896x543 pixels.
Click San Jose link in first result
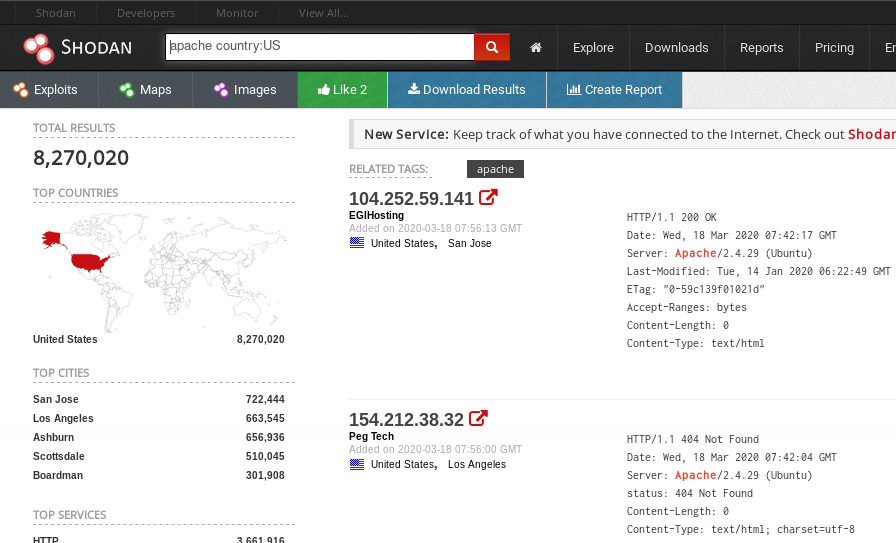[469, 243]
